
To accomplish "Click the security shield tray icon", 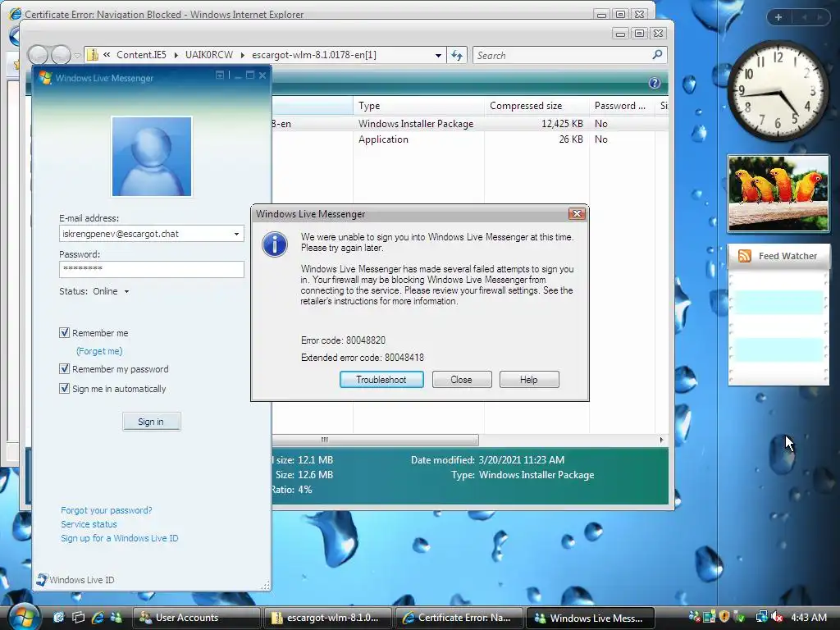I will (x=724, y=617).
